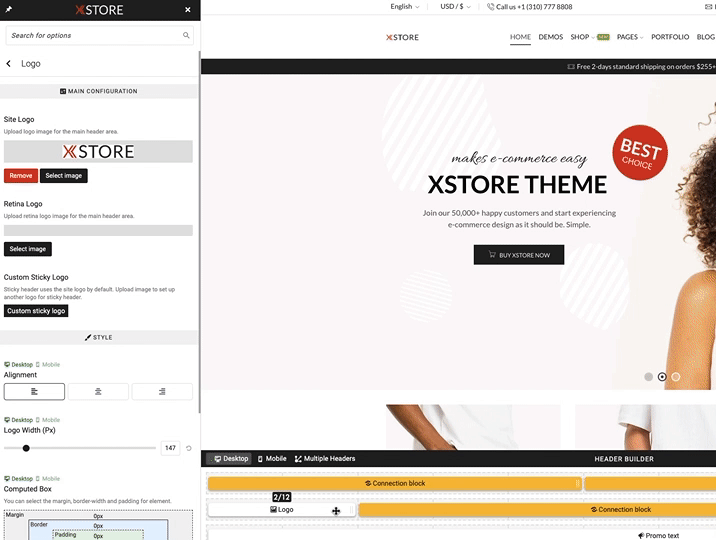Open the HOME menu item
This screenshot has height=540, width=716.
pos(520,37)
